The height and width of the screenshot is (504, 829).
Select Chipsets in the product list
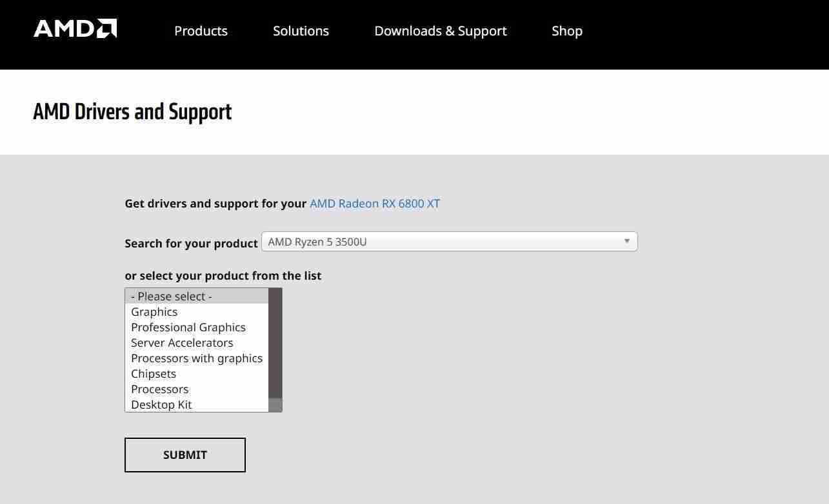point(154,374)
